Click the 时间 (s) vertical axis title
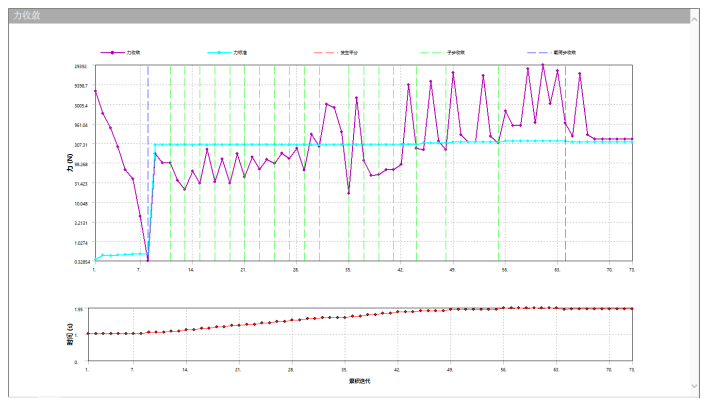Screen dimensions: 704x406 (x=70, y=334)
